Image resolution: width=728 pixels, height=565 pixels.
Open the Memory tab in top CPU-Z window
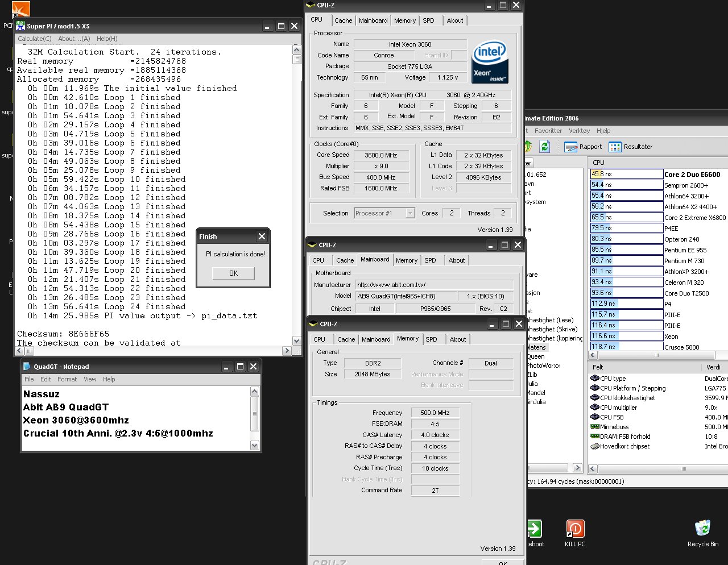point(405,20)
